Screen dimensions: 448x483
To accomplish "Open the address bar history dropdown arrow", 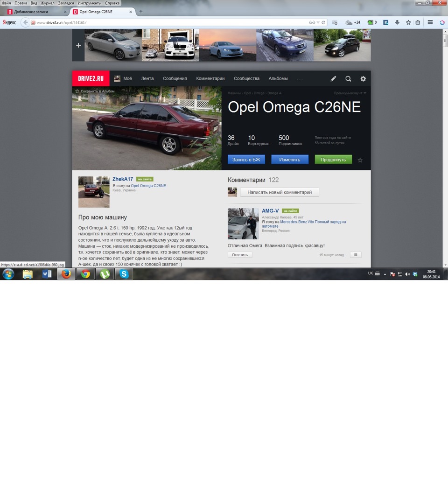I will (318, 22).
